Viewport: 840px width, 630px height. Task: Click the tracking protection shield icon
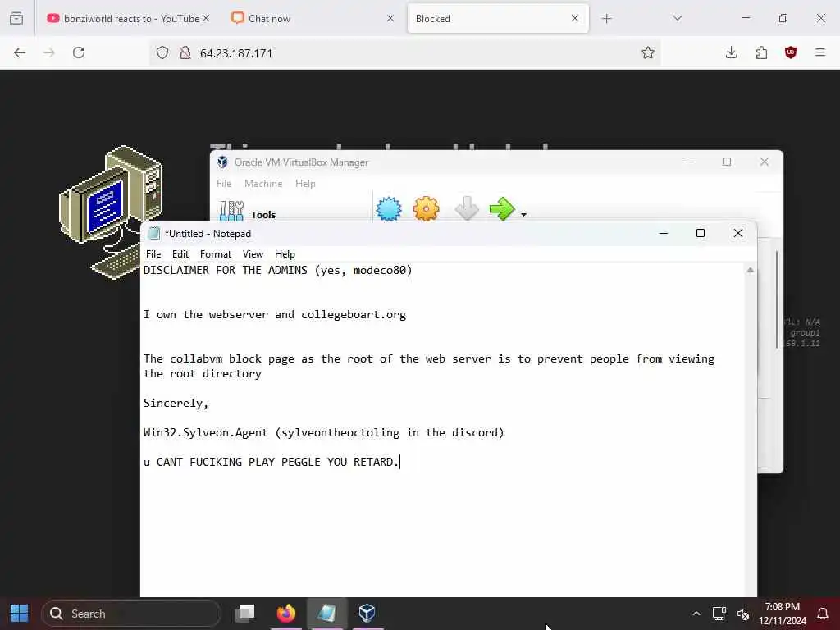click(162, 52)
